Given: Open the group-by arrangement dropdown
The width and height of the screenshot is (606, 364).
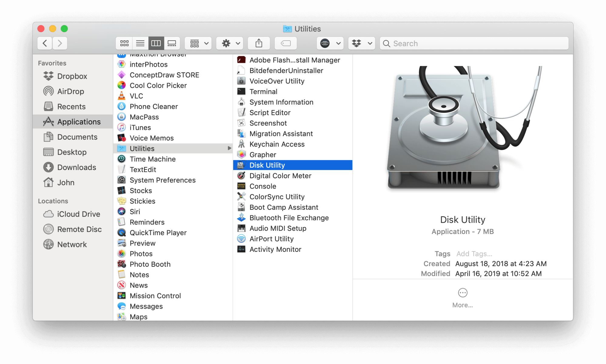Looking at the screenshot, I should tap(199, 43).
